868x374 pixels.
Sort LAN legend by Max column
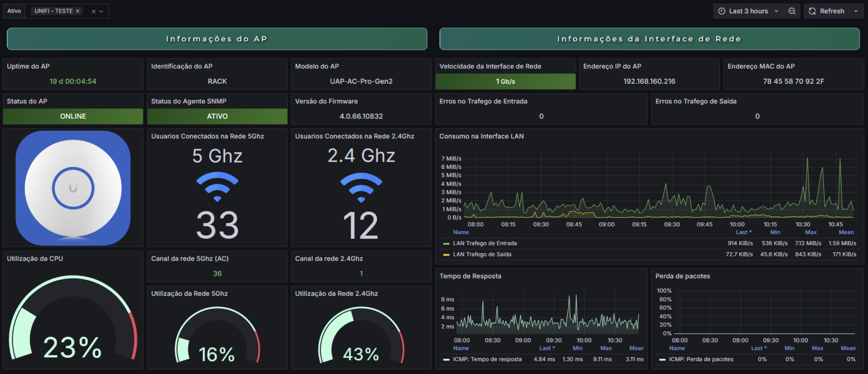[811, 232]
